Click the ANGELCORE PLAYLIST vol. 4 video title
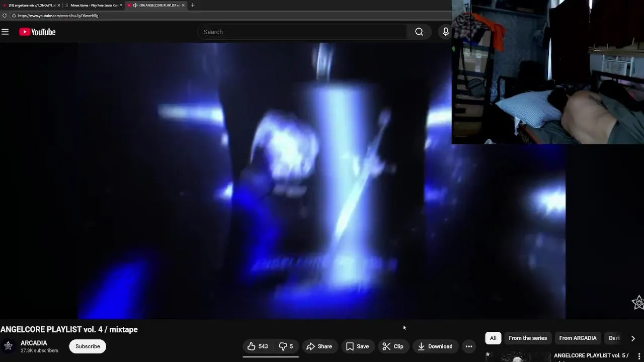 (x=69, y=329)
